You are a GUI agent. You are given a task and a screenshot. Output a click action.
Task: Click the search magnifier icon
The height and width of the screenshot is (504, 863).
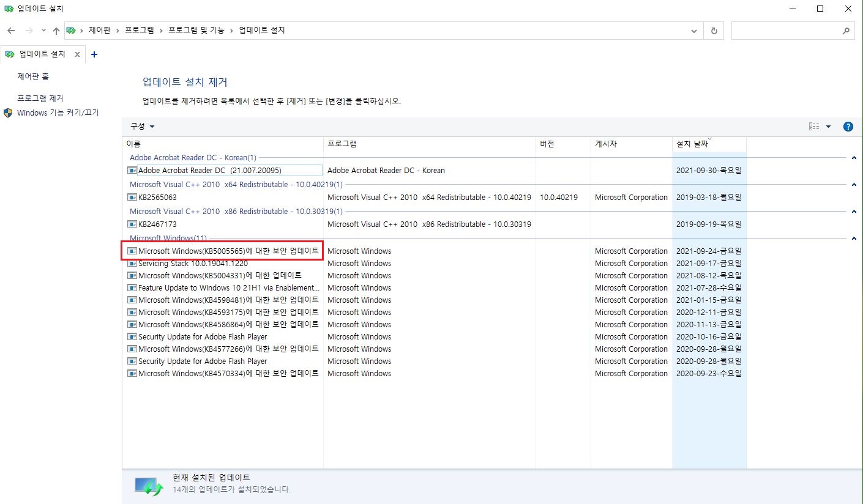(846, 31)
